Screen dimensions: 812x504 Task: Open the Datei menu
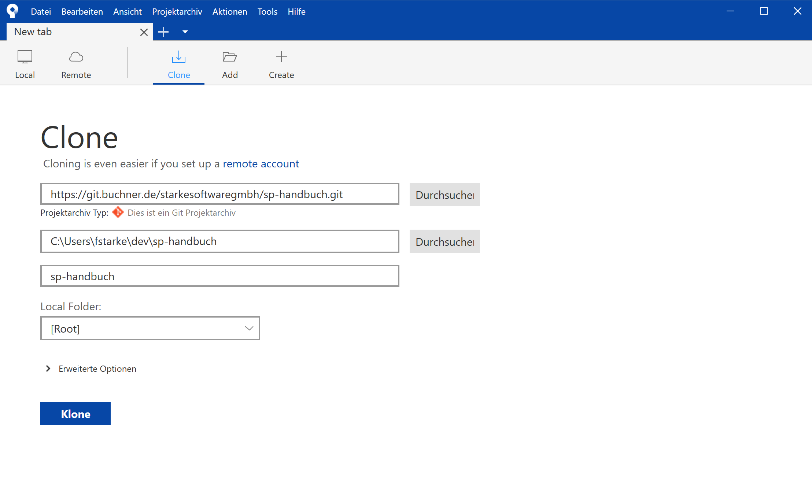(41, 12)
